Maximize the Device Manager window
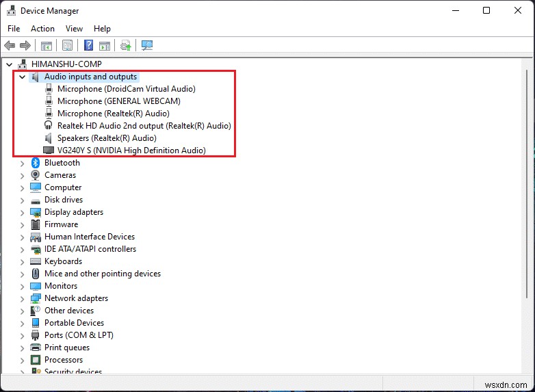The height and width of the screenshot is (392, 535). (486, 10)
